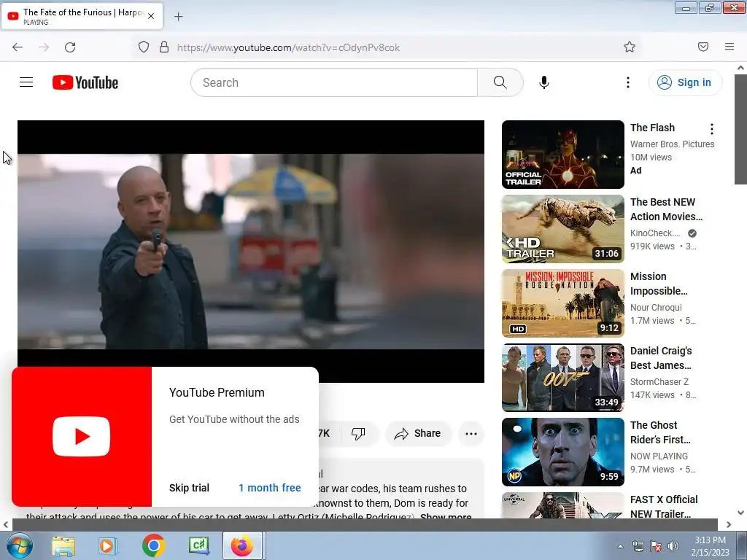Open YouTube settings three-dot menu

point(627,82)
